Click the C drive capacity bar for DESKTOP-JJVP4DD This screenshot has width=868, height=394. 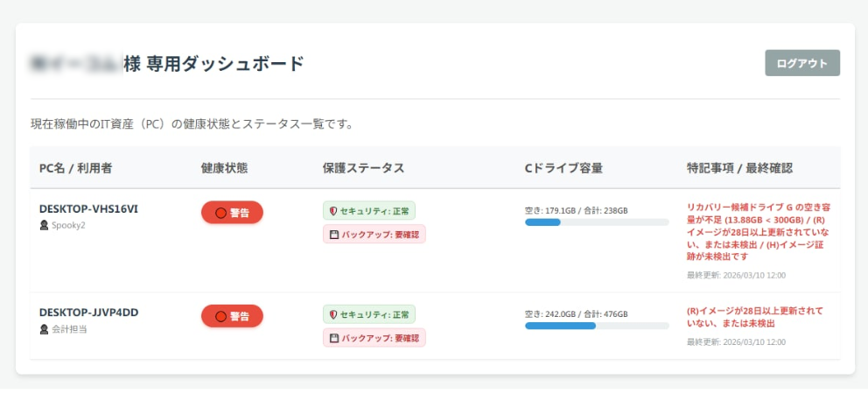pos(596,326)
